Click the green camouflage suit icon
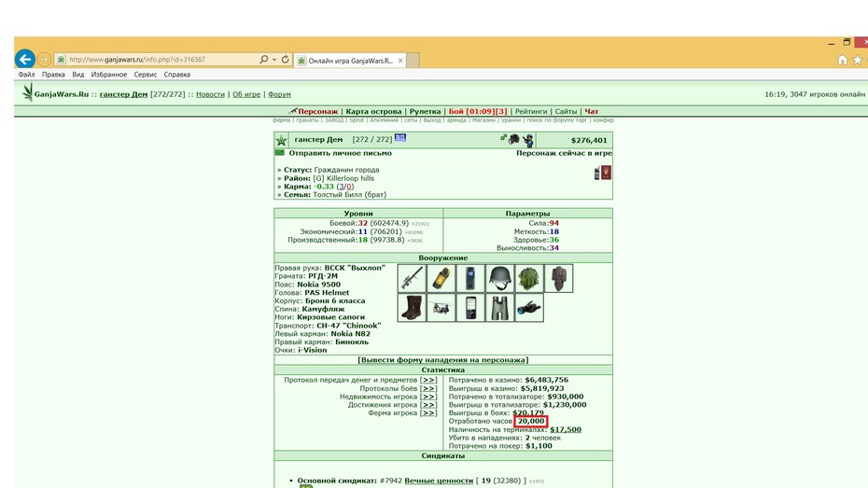The width and height of the screenshot is (868, 488). (x=529, y=278)
